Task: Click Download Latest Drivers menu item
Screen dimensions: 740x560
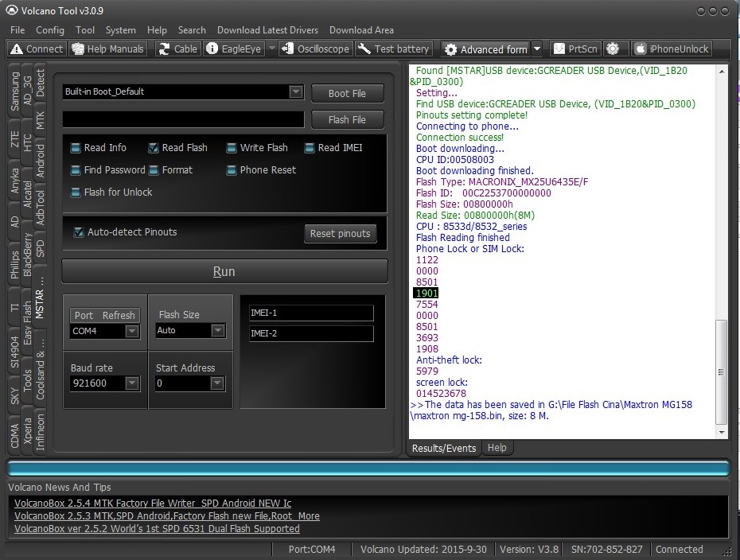Action: [x=267, y=30]
